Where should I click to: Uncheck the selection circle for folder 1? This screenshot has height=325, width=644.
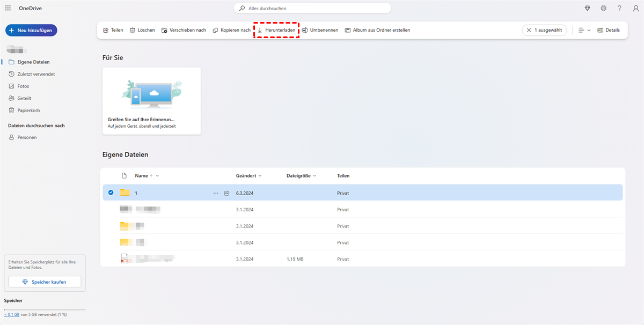coord(111,193)
